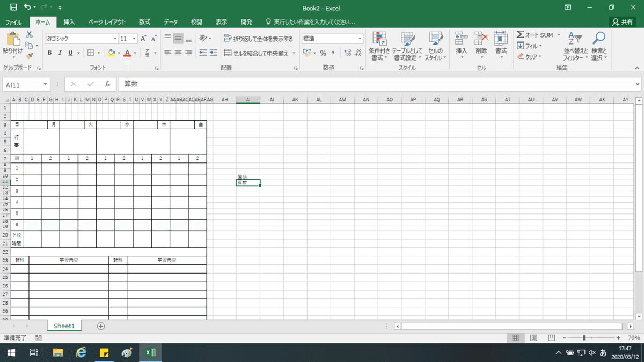644x362 pixels.
Task: Center text horizontally
Action: click(178, 53)
